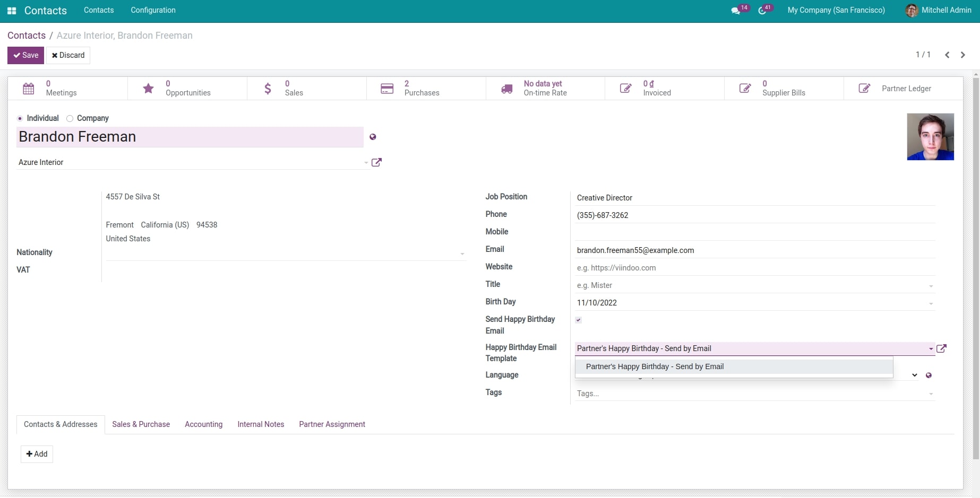Screen dimensions: 980x498
Task: Discard the current changes
Action: coord(68,55)
